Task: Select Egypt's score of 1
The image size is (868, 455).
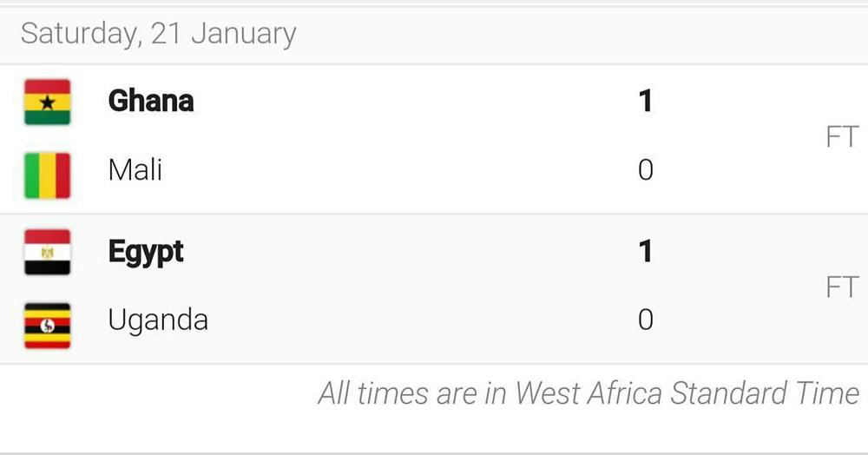Action: coord(646,251)
